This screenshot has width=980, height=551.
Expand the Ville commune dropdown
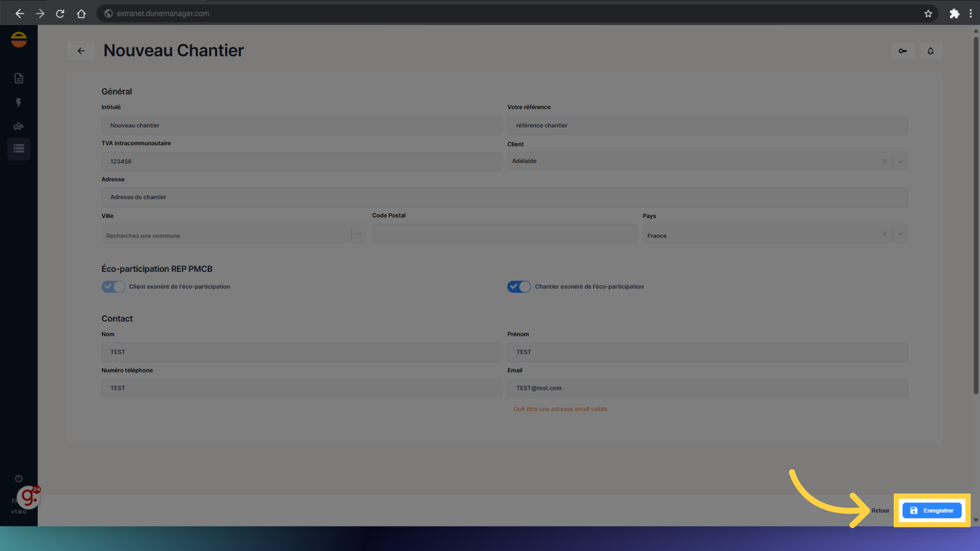[x=359, y=234]
